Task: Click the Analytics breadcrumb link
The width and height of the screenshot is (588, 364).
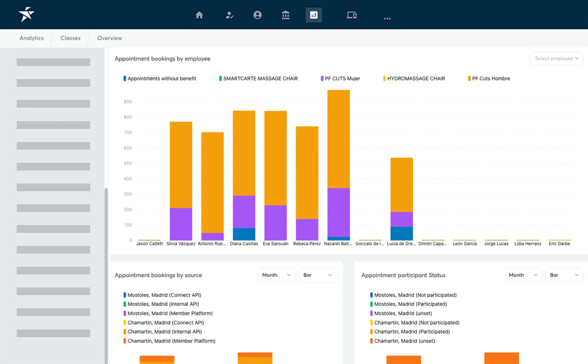Action: point(31,38)
